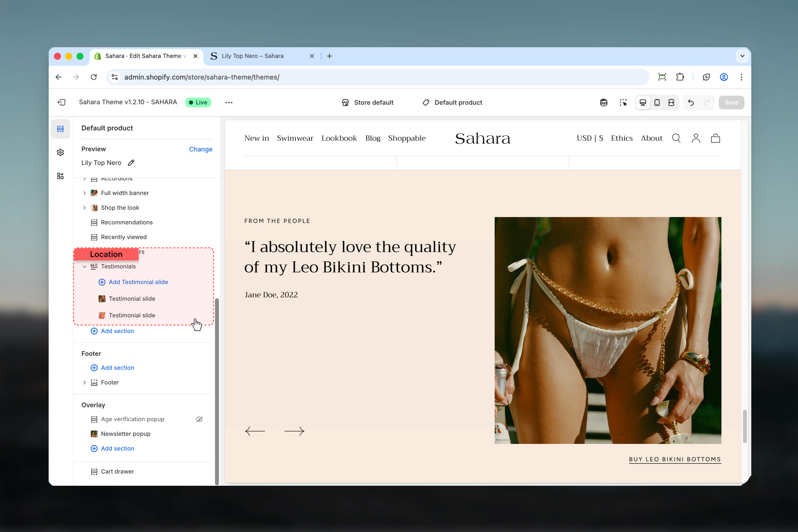Expand the Shop the look section

coord(84,208)
